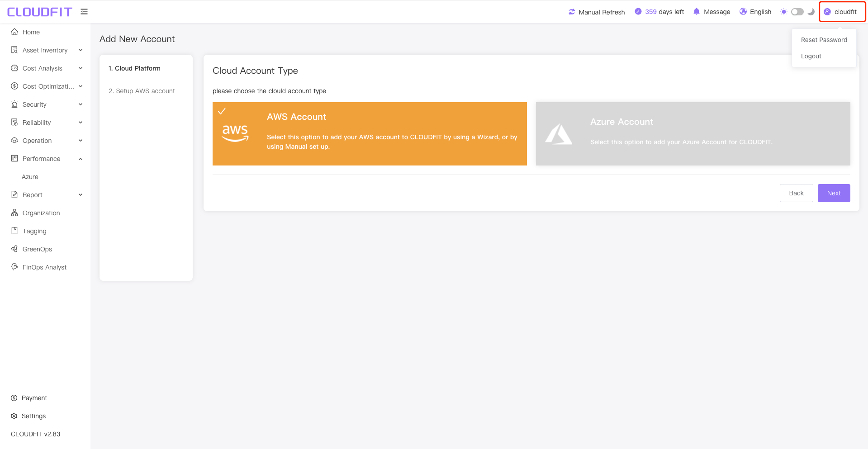Click the Organization hierarchy icon
868x449 pixels.
[14, 213]
